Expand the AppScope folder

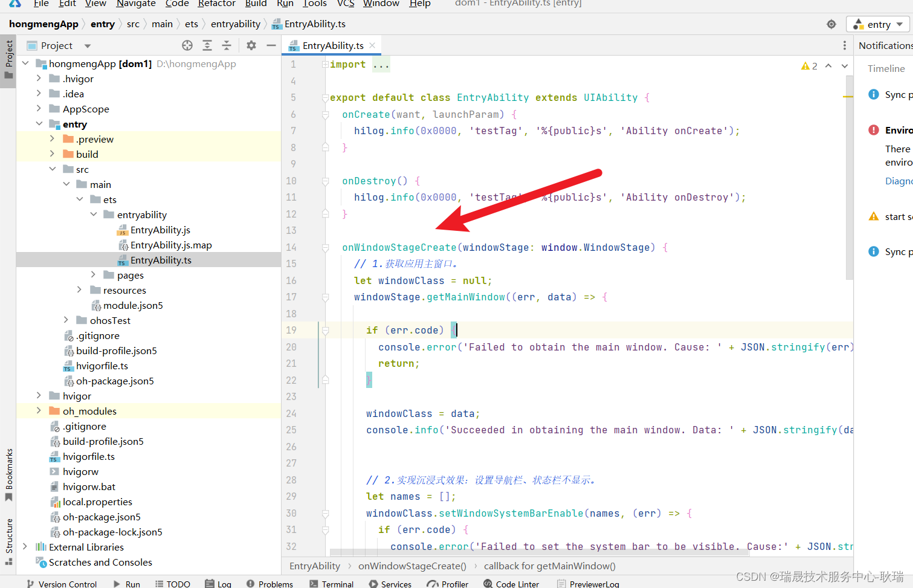[x=39, y=109]
